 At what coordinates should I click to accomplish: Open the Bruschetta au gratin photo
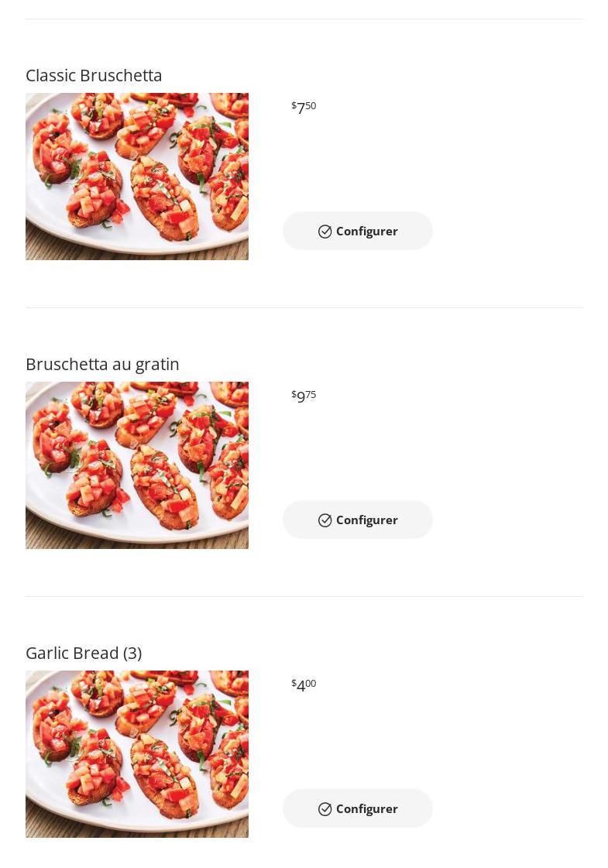(x=137, y=465)
